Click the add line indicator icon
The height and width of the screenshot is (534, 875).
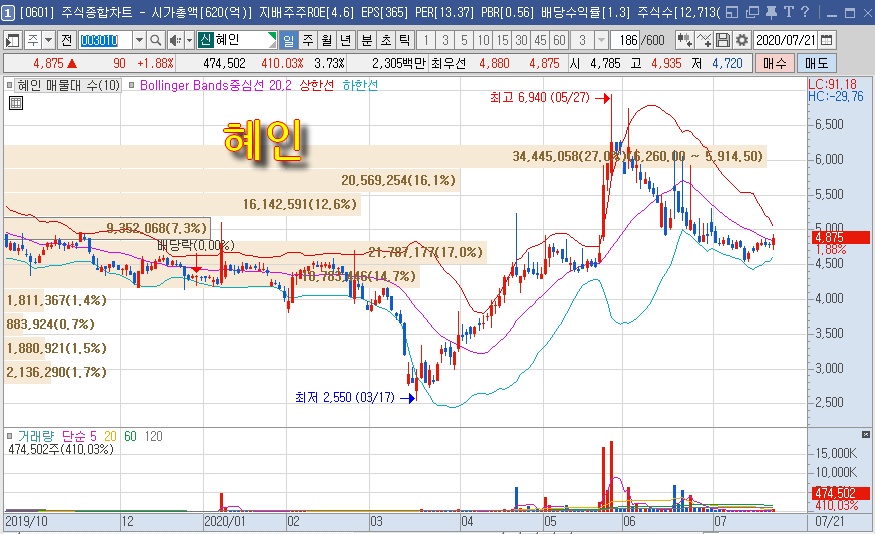pos(704,40)
